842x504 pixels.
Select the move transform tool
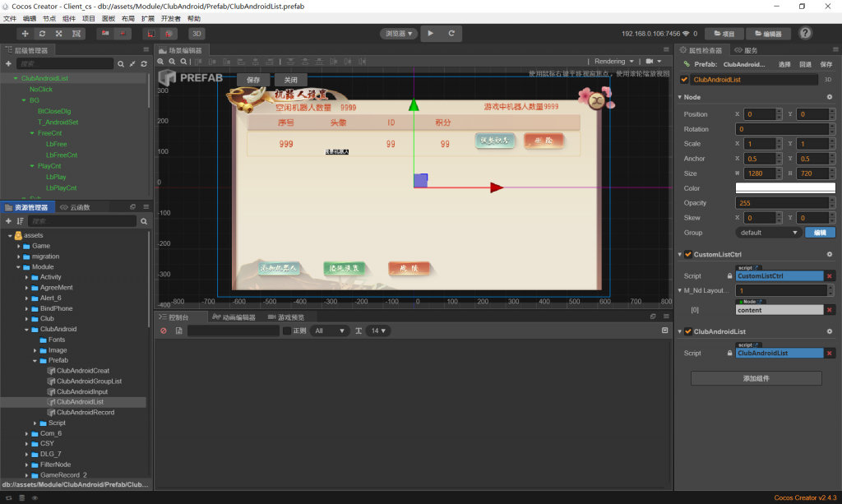pos(25,34)
